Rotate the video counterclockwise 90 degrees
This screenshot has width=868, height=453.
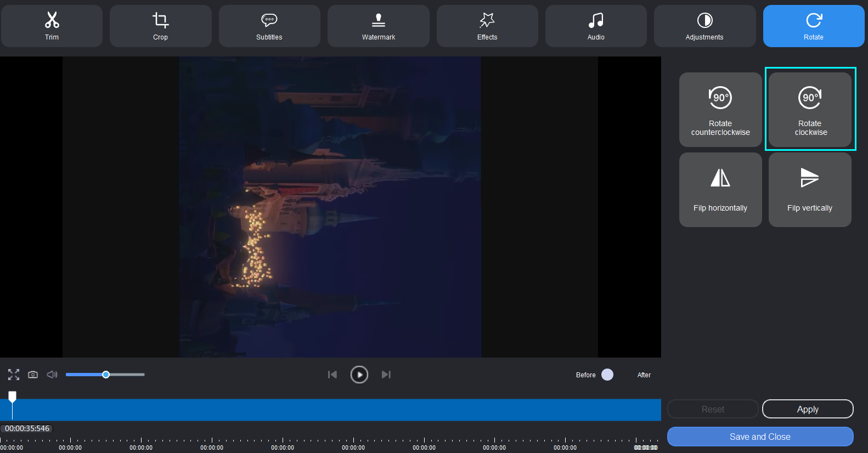point(720,110)
